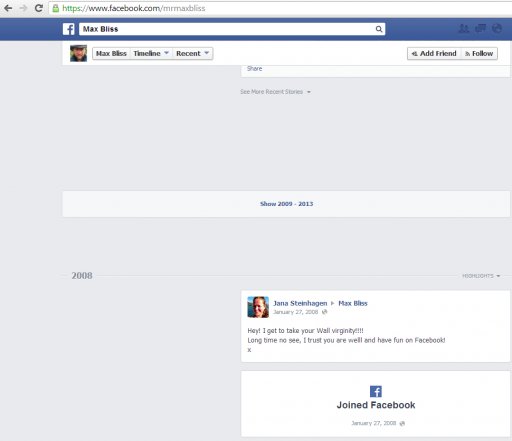This screenshot has height=441, width=512.
Task: Open the Recent dropdown
Action: point(193,53)
